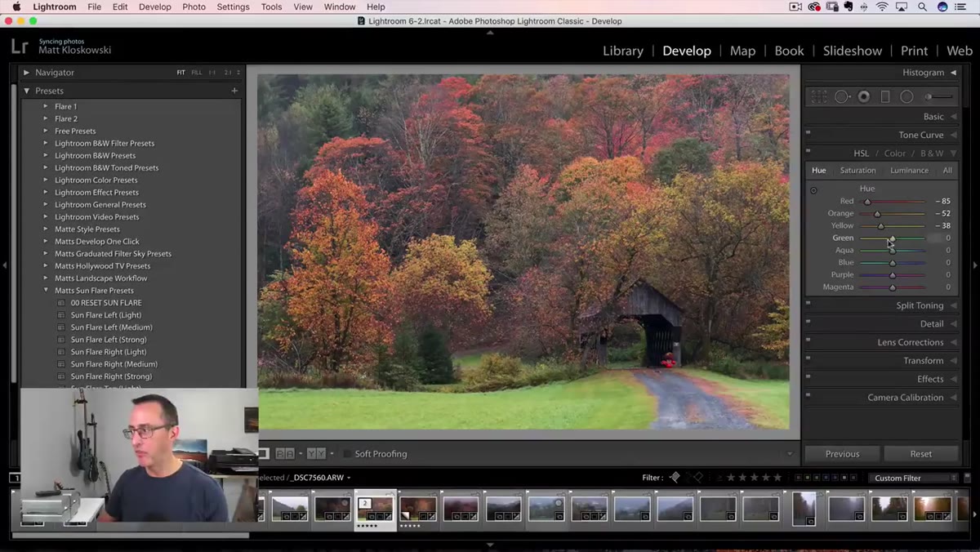Toggle the Detail panel switch
980x552 pixels.
[x=808, y=322]
